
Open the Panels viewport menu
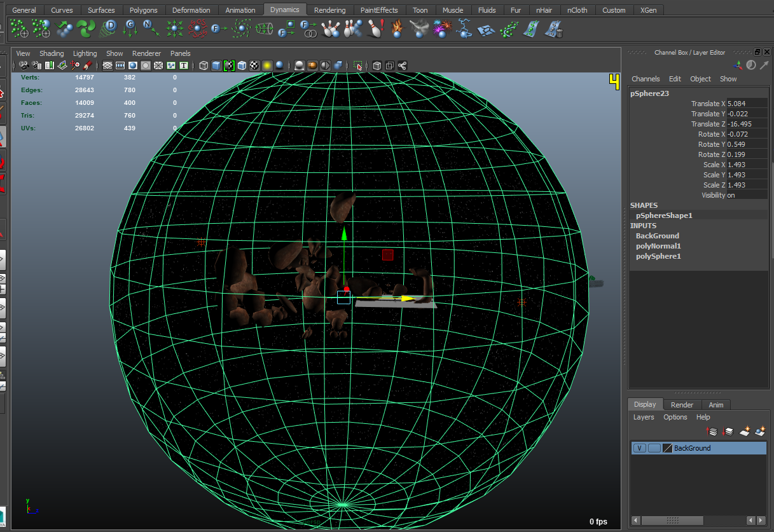coord(181,53)
